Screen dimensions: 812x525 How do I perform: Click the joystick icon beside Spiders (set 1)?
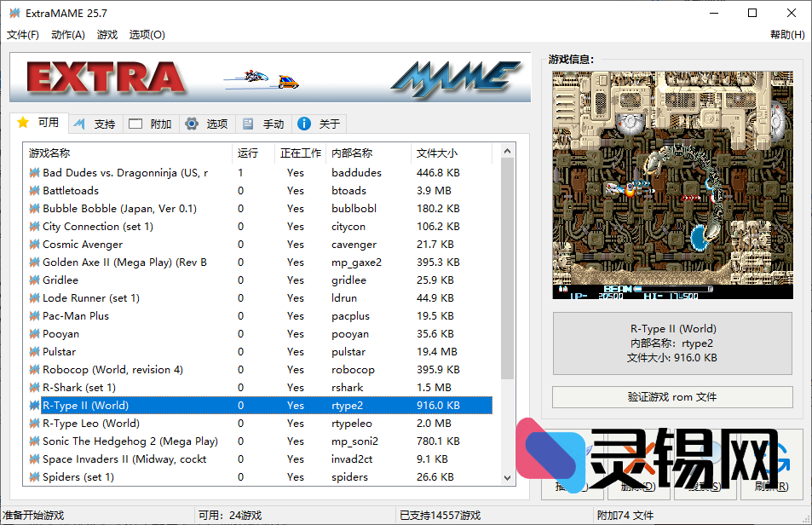click(32, 476)
